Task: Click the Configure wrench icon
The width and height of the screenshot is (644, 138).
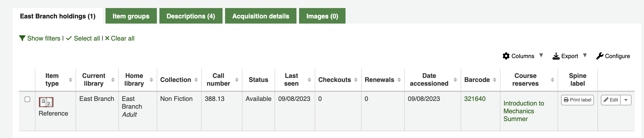Action: [x=600, y=56]
